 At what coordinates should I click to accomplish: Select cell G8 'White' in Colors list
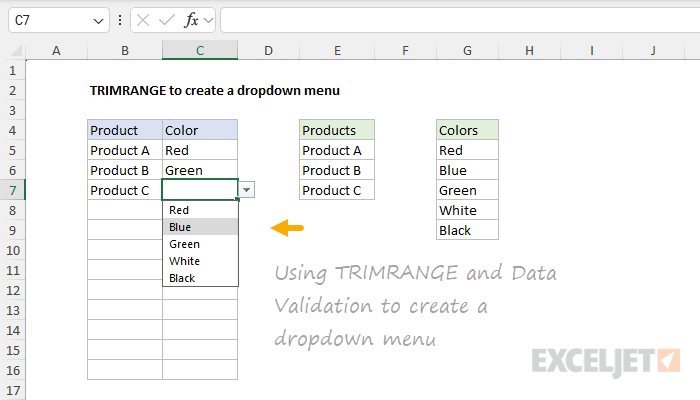coord(467,210)
